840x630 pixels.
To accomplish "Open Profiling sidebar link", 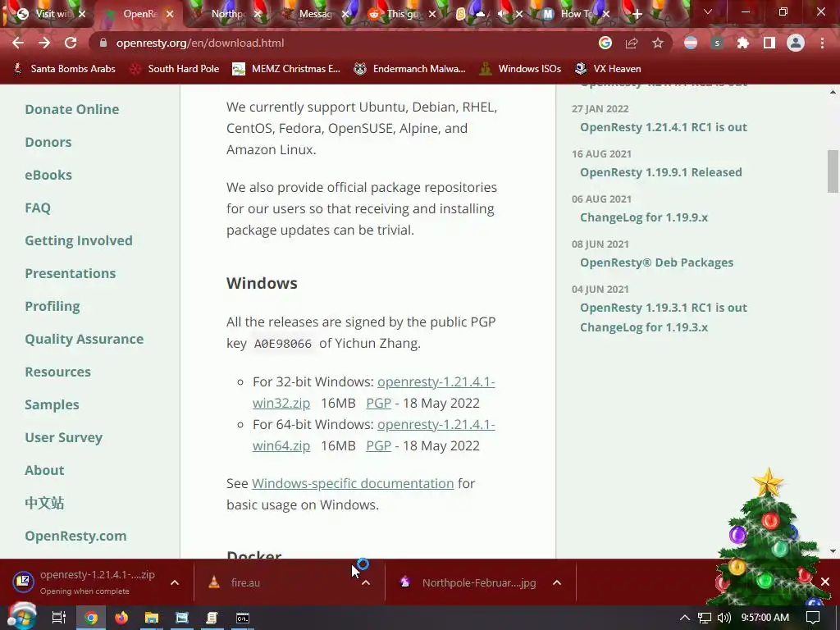I will click(52, 306).
